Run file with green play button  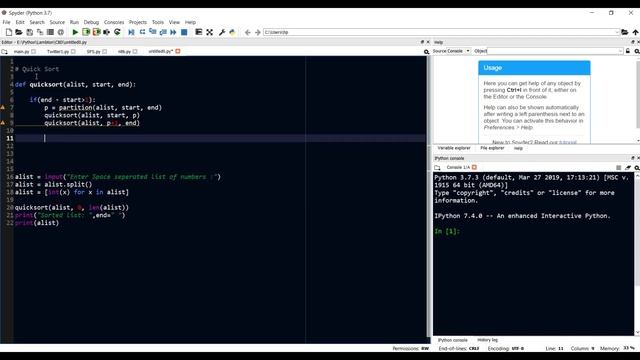tap(75, 32)
